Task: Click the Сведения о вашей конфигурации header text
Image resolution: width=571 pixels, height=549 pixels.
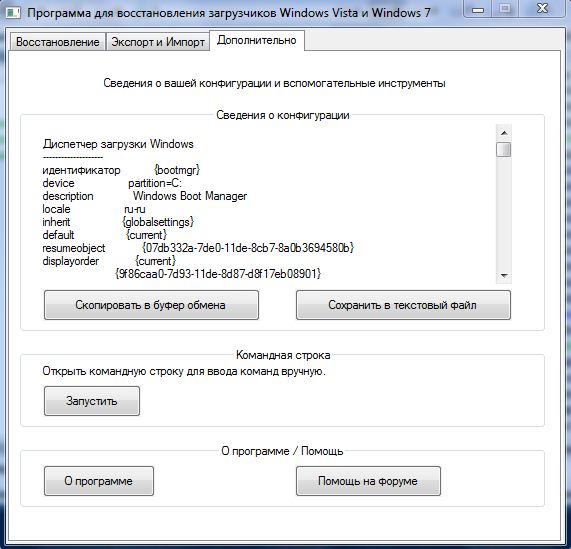Action: click(274, 83)
